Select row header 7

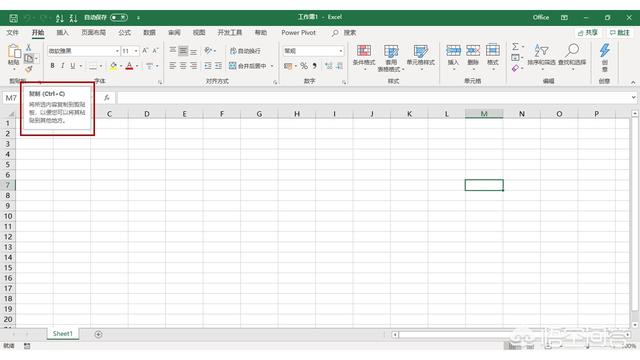click(7, 185)
